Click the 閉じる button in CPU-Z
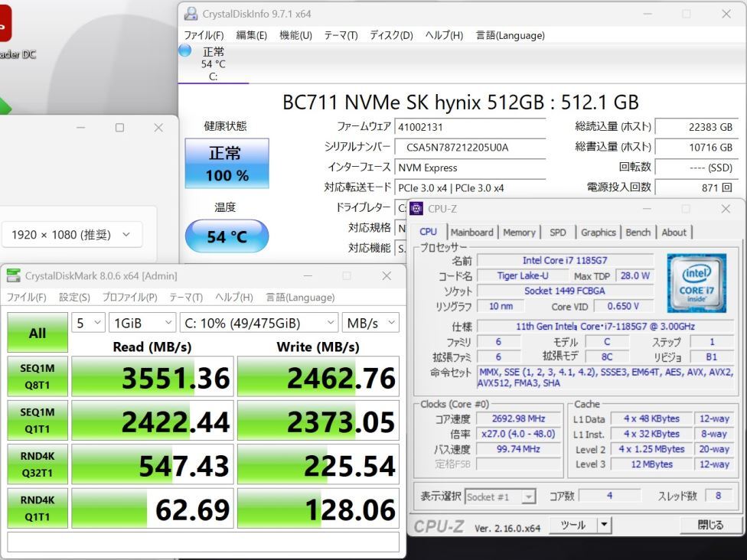747x560 pixels. coord(711,525)
